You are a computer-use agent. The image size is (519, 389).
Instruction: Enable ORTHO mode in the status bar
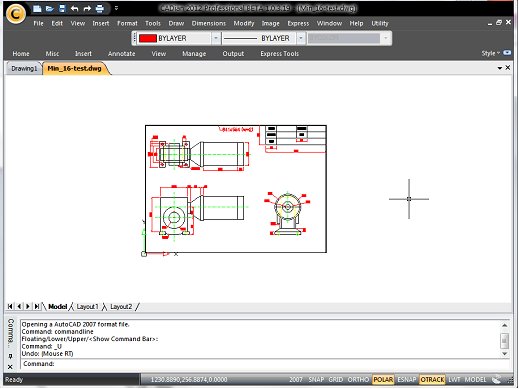(358, 380)
